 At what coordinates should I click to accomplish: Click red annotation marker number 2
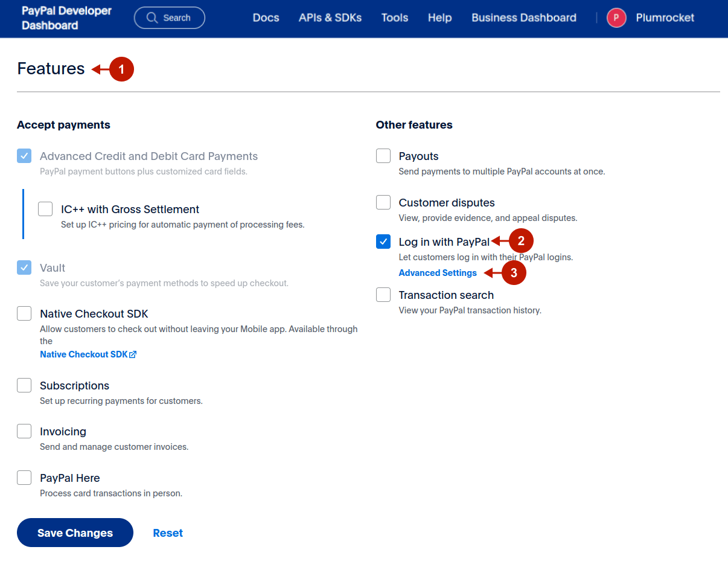pyautogui.click(x=521, y=241)
